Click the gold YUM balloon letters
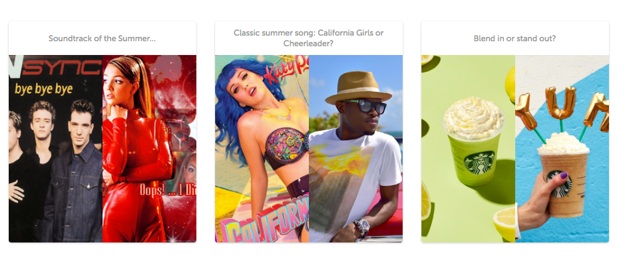 562,107
